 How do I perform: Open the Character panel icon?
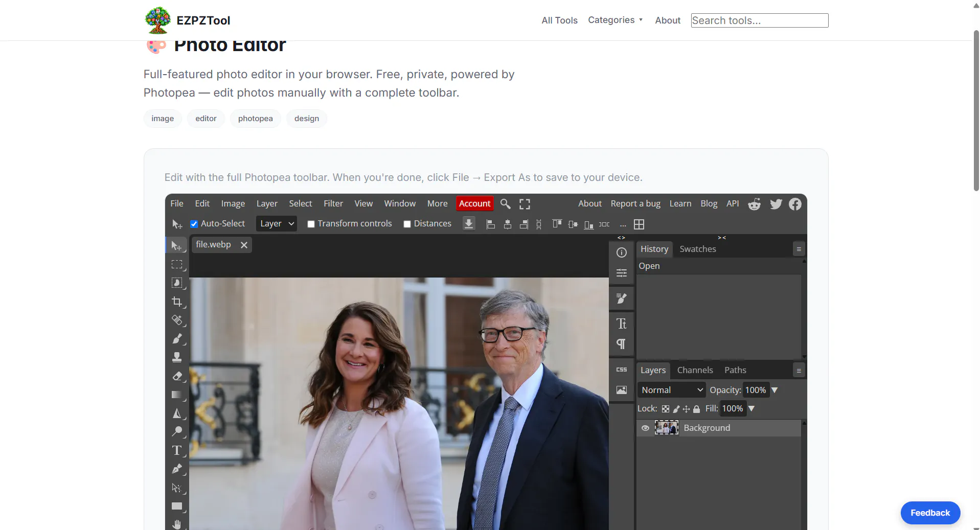pyautogui.click(x=622, y=324)
